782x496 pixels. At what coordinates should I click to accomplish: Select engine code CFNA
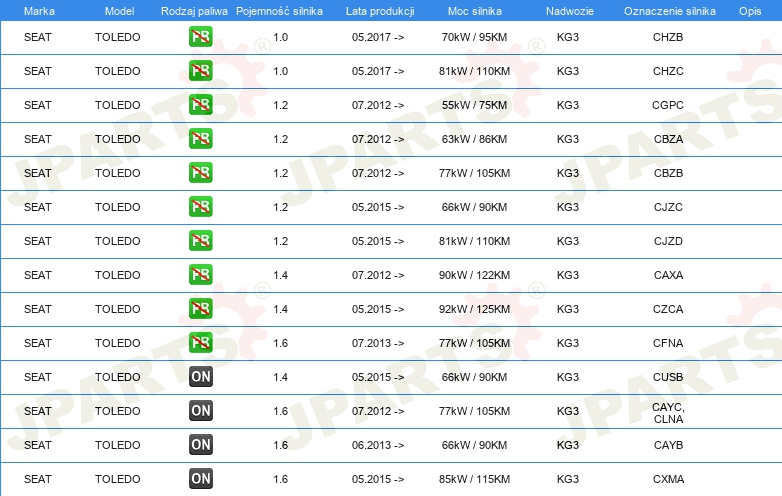668,343
